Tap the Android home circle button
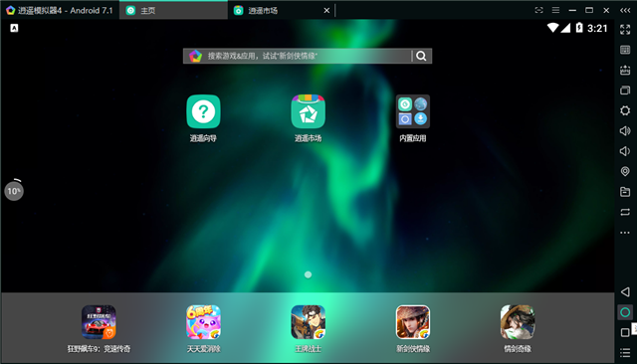 (x=625, y=312)
